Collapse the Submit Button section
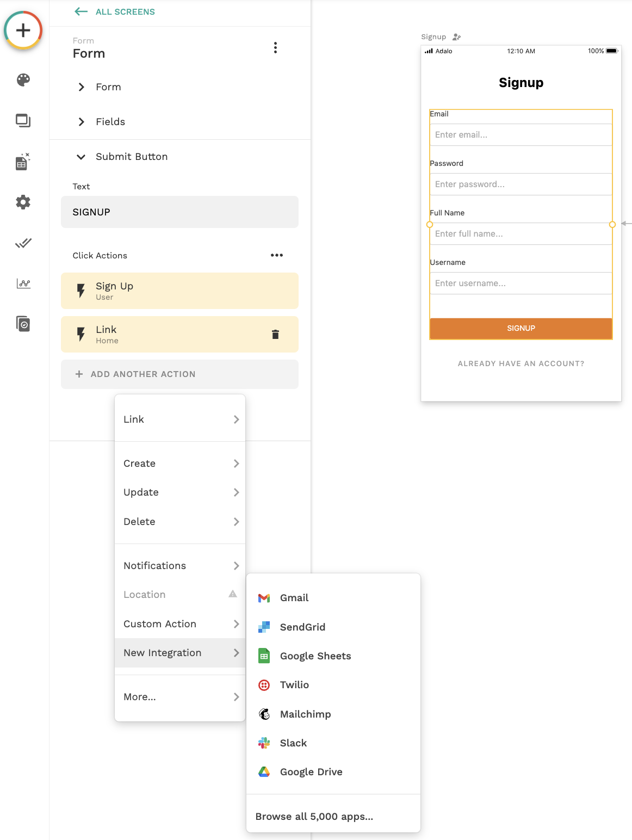632x840 pixels. (82, 157)
